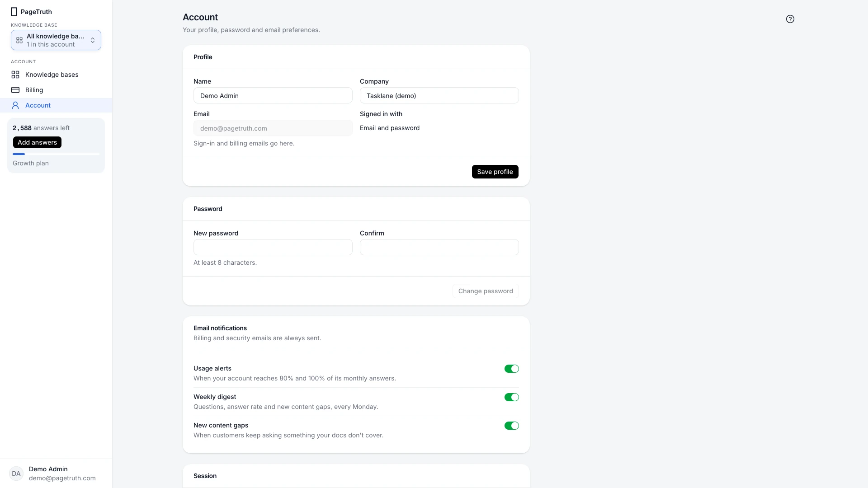Click the Session section heading

tap(205, 476)
